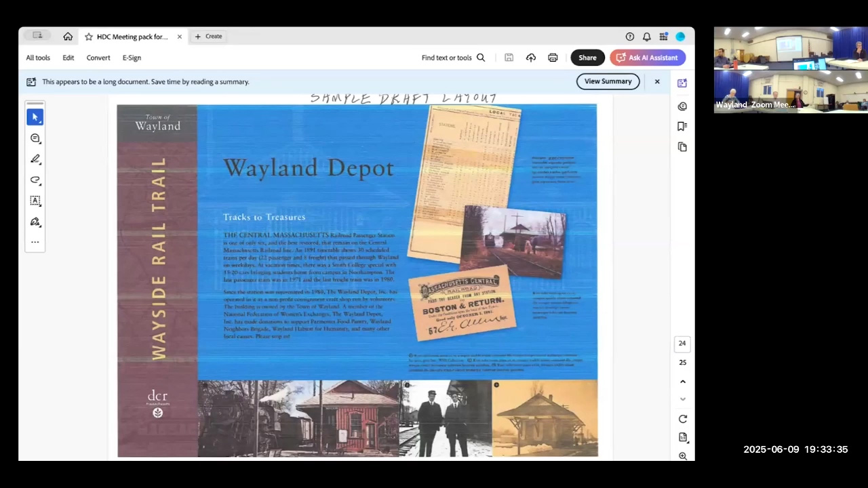Open the All tools menu
This screenshot has width=868, height=488.
point(38,58)
